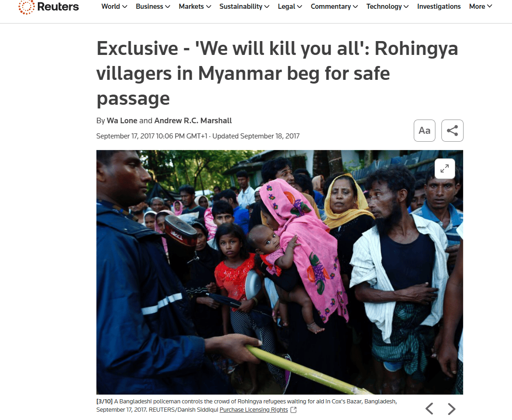Viewport: 512px width, 420px height.
Task: Open the Markets dropdown
Action: 195,6
